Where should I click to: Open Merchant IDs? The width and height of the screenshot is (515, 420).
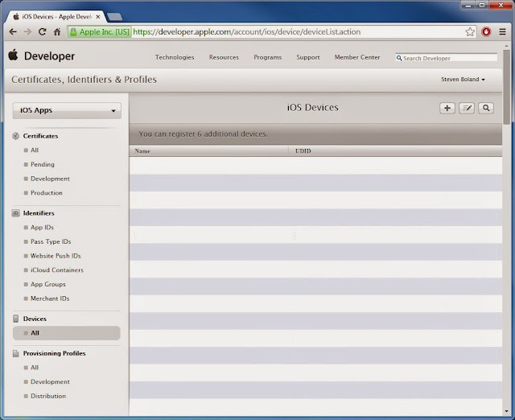[x=50, y=299]
